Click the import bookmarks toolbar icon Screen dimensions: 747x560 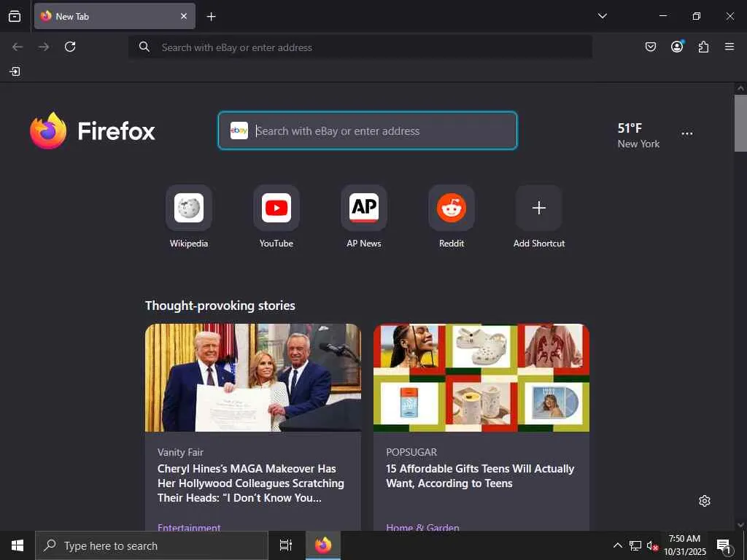(15, 71)
